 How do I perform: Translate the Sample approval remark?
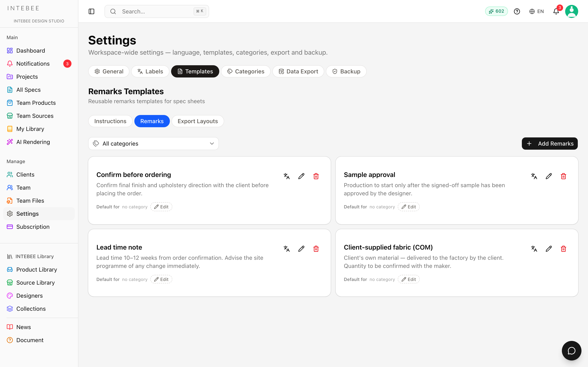534,176
